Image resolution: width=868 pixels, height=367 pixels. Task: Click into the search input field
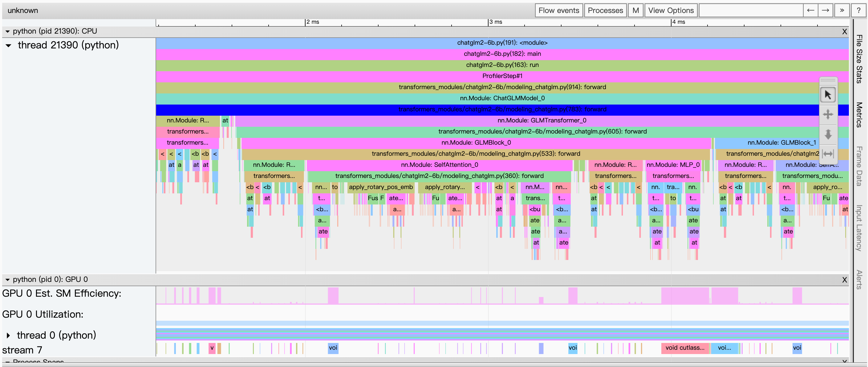coord(751,10)
